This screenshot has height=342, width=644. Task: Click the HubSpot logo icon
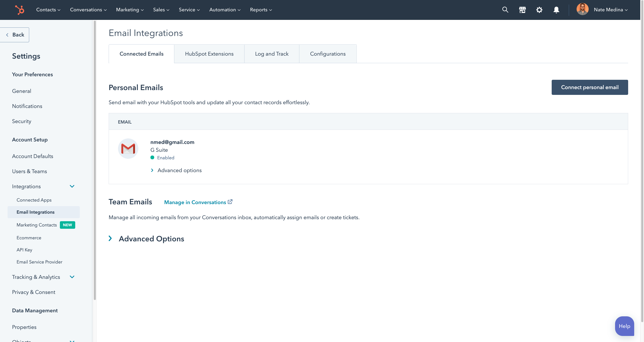click(20, 9)
